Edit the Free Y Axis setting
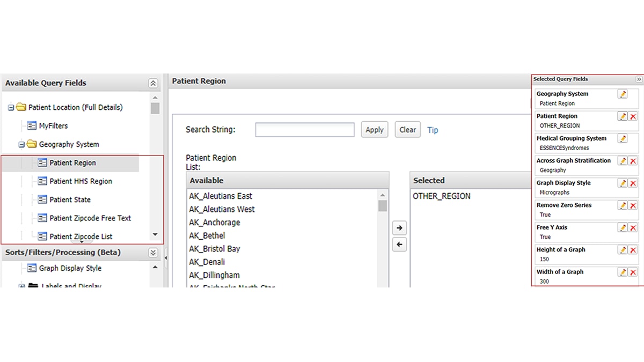The width and height of the screenshot is (644, 362). click(623, 228)
